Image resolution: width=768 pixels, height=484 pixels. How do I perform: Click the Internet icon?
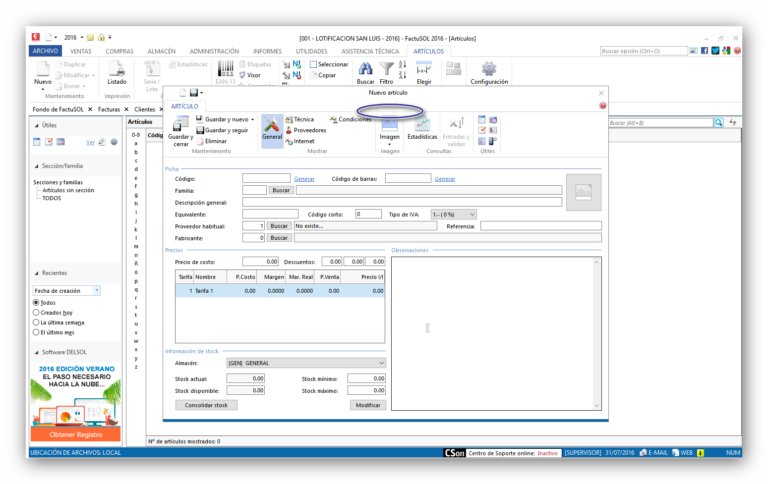tap(289, 142)
